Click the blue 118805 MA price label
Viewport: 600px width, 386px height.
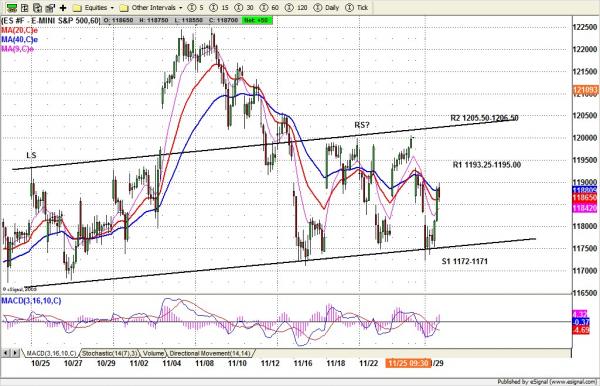pos(585,190)
